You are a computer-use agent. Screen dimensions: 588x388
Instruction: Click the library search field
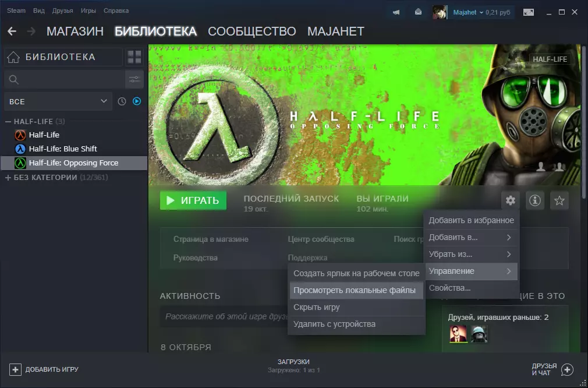point(65,80)
